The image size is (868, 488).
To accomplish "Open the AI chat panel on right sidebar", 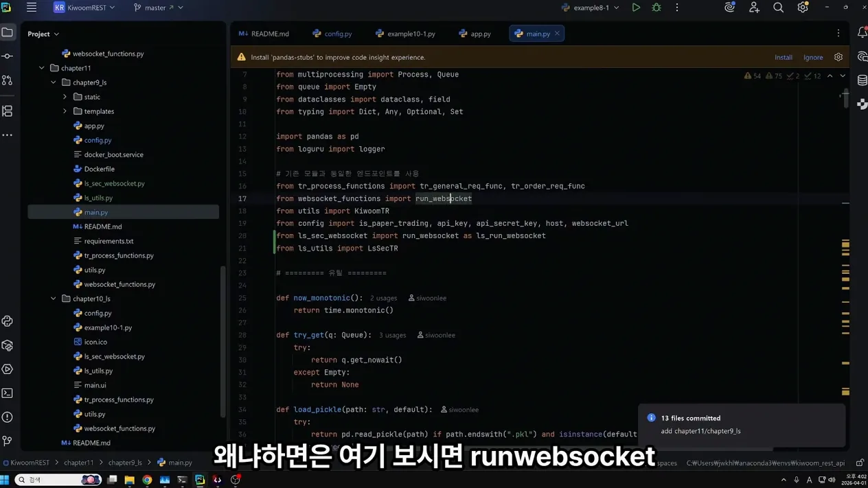I will click(x=863, y=56).
